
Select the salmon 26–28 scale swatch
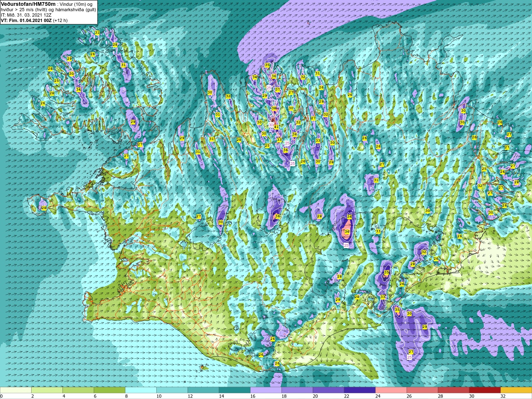tap(422, 390)
